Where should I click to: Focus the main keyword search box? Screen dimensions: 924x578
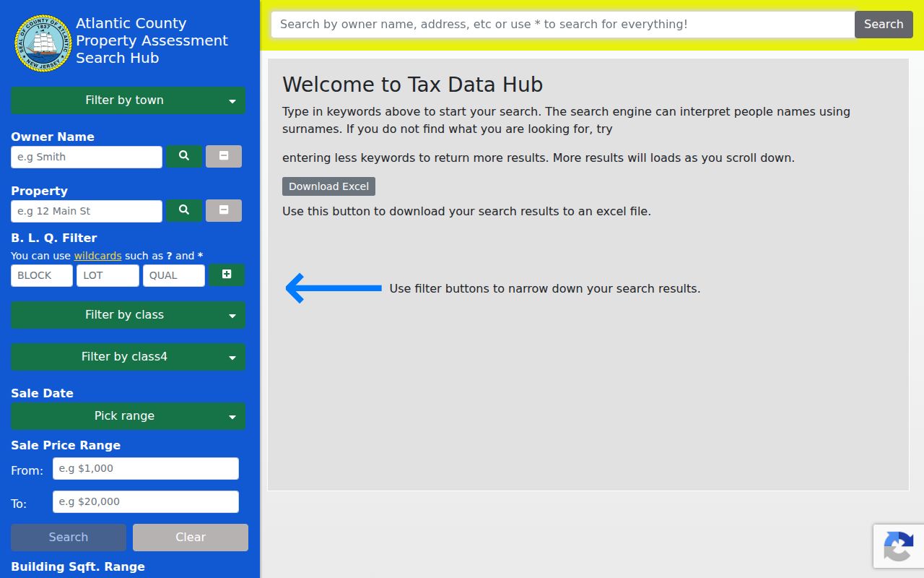[x=563, y=25]
